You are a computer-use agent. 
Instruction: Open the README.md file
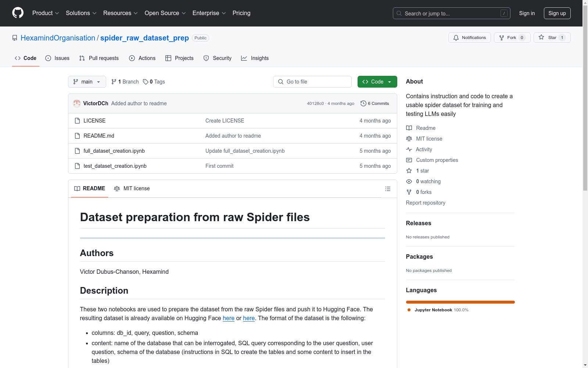click(x=99, y=136)
